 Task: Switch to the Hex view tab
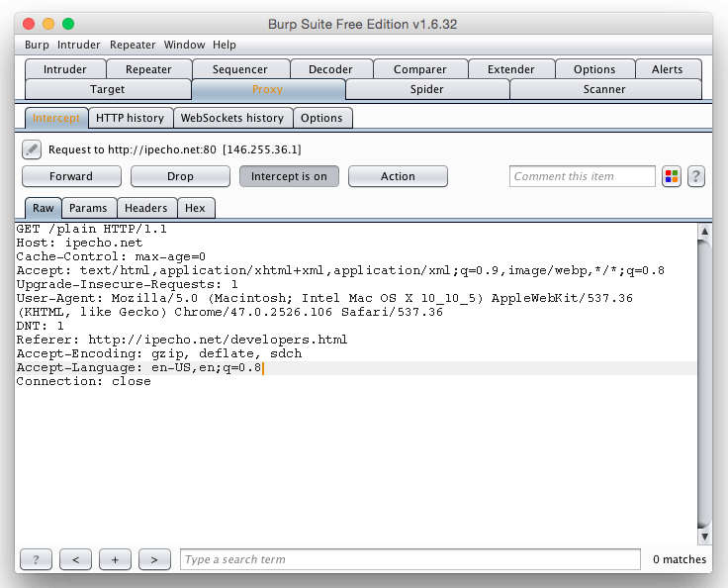195,208
